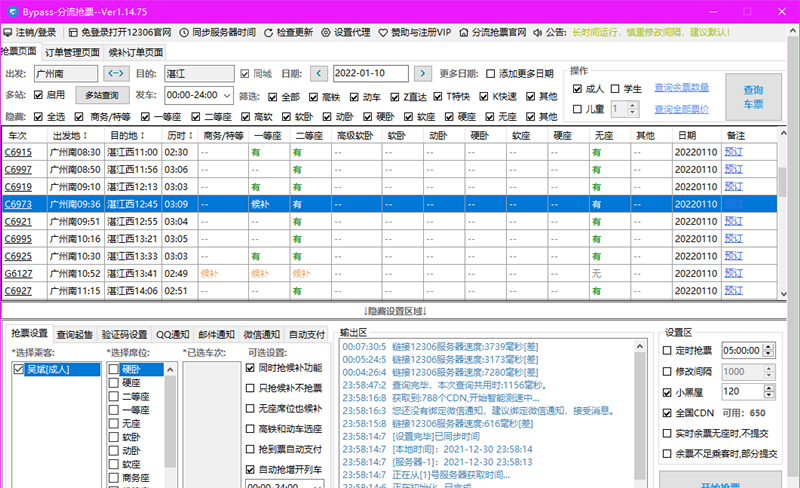800x488 pixels.
Task: Toggle the 同时抢候补功能 option
Action: 250,368
